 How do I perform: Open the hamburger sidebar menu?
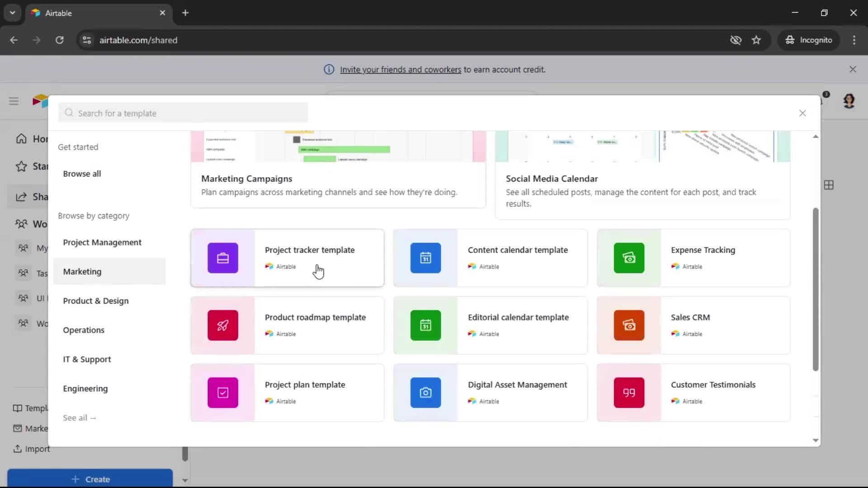click(14, 101)
